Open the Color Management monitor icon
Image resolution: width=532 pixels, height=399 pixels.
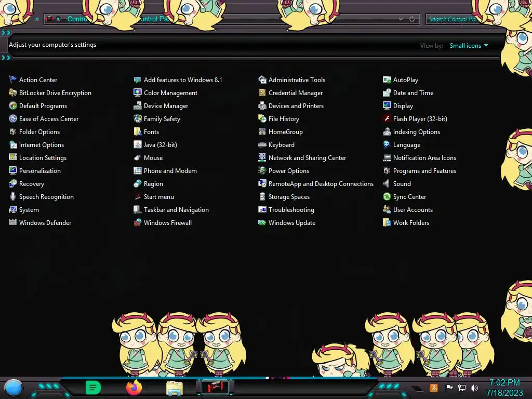coord(137,92)
